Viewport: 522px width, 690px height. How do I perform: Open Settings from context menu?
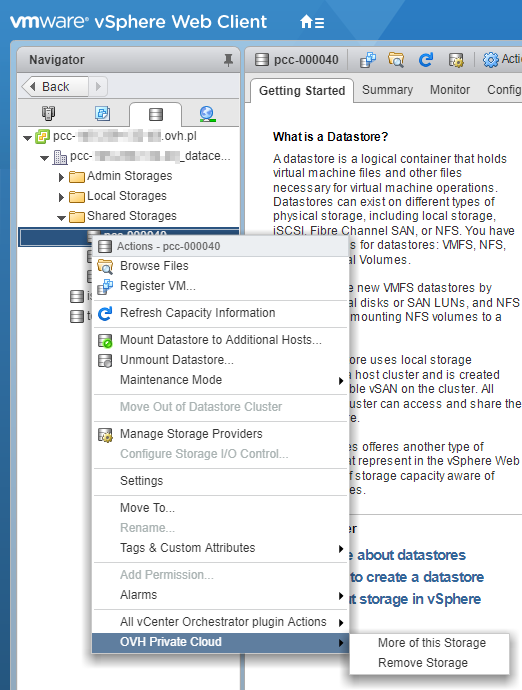[x=220, y=481]
